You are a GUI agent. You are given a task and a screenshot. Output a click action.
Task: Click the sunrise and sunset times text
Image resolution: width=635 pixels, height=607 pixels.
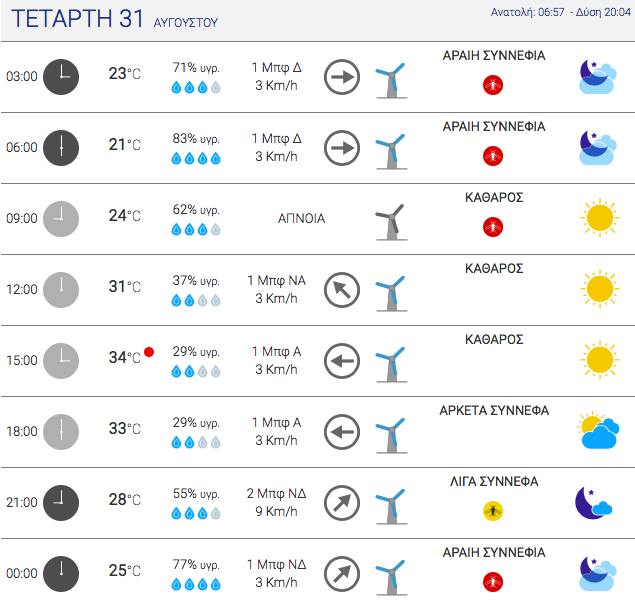(560, 13)
